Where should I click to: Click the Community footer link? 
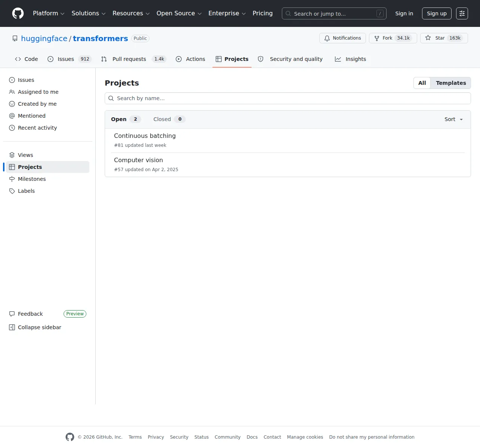228,437
